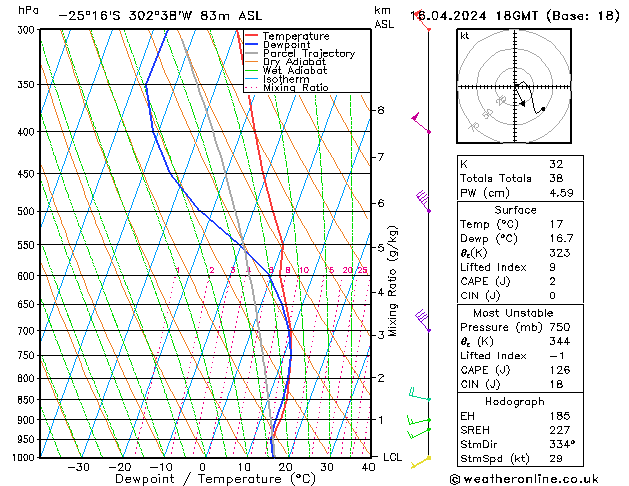Click the 850 hPa pressure axis label
The height and width of the screenshot is (486, 629).
pyautogui.click(x=26, y=400)
